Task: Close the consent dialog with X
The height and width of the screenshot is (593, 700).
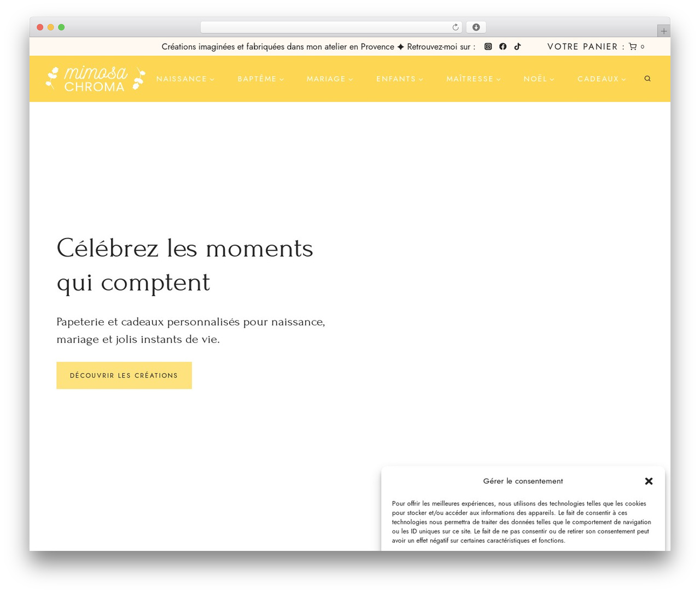Action: pos(649,481)
